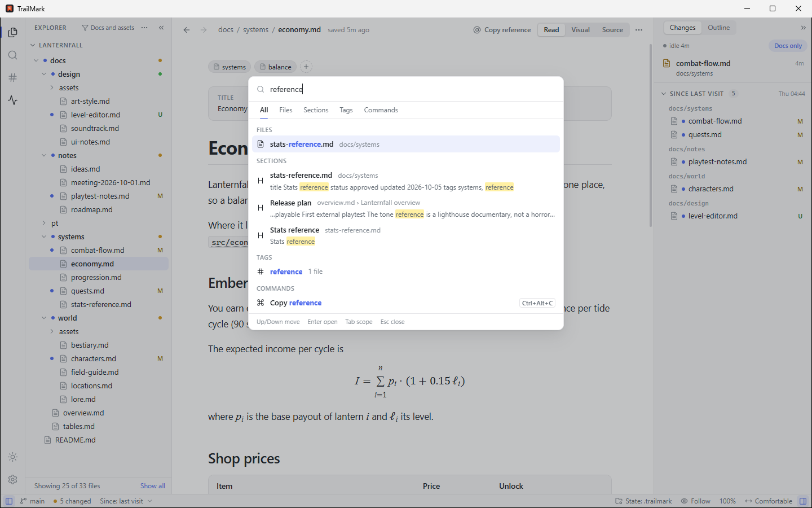Open the Explorer files icon in activity bar
812x508 pixels.
(12, 33)
